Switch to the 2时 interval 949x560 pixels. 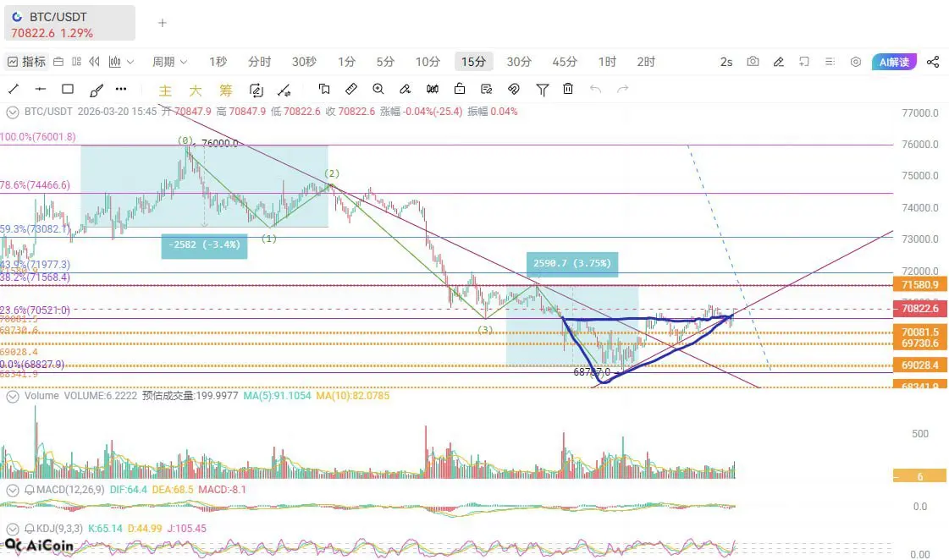pos(646,62)
